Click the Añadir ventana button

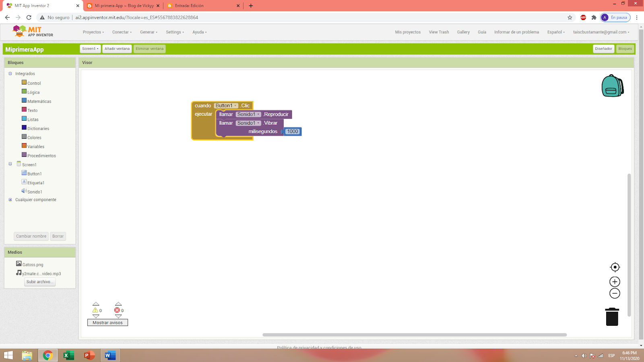click(117, 49)
